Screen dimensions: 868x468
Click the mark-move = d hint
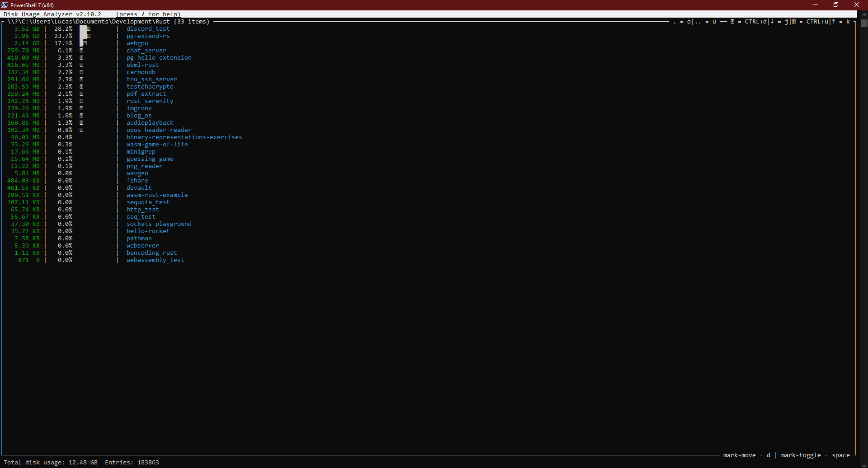[746, 455]
